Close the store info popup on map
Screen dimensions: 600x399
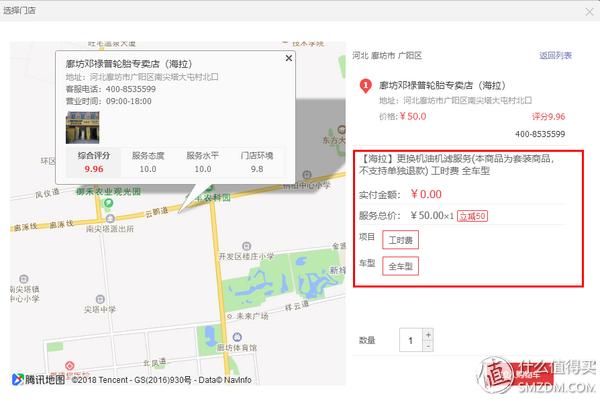point(289,58)
